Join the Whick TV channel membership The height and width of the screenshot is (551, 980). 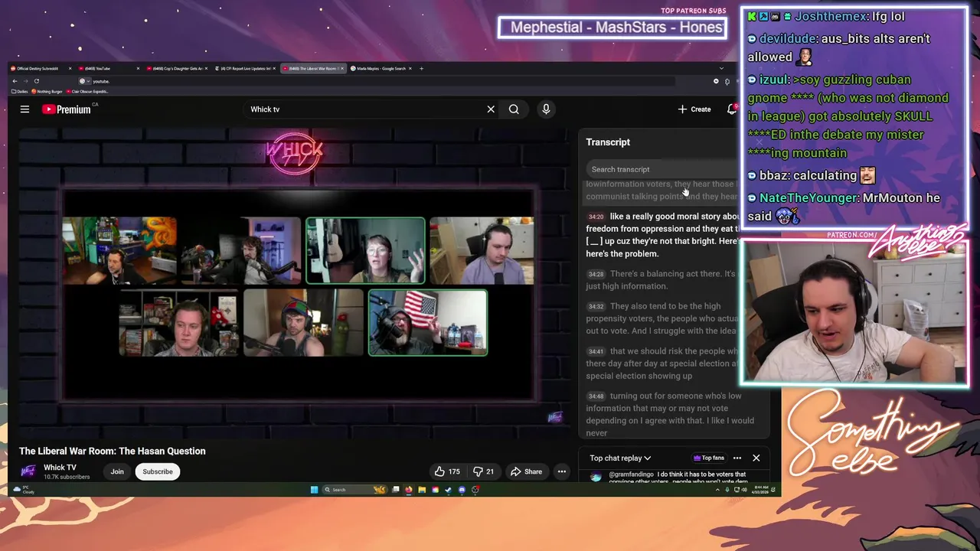[x=117, y=472]
